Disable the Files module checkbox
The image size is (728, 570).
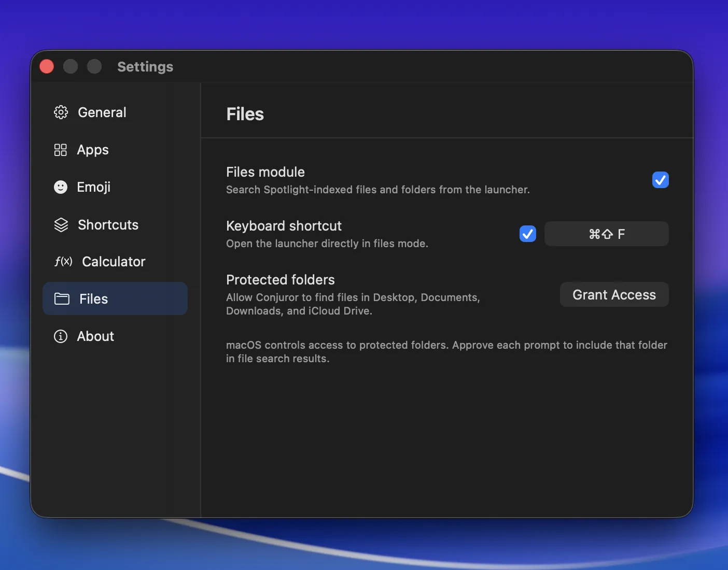(661, 180)
